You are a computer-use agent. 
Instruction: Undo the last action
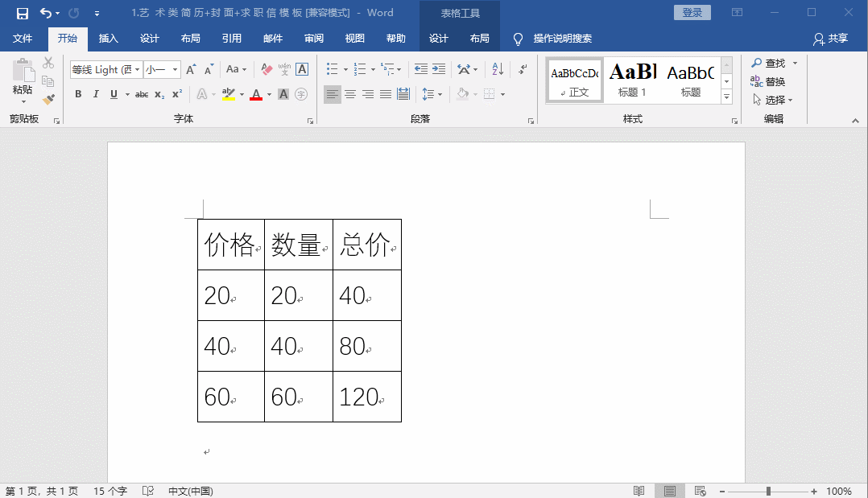pyautogui.click(x=46, y=14)
